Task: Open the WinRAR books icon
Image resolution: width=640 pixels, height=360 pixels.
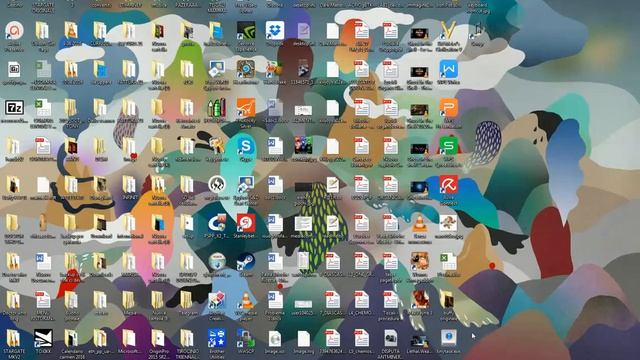Action: pyautogui.click(x=217, y=108)
